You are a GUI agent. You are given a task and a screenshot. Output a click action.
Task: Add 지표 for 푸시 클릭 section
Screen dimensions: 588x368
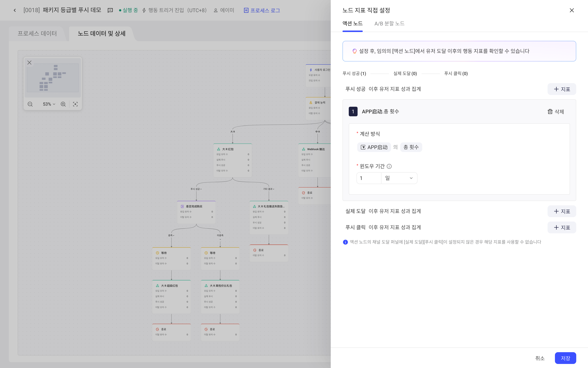click(562, 227)
